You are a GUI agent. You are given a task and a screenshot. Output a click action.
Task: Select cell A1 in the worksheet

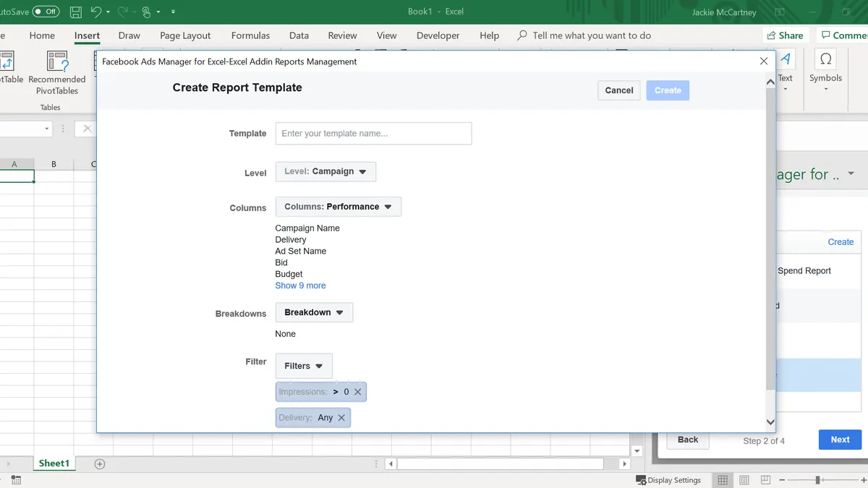[17, 176]
